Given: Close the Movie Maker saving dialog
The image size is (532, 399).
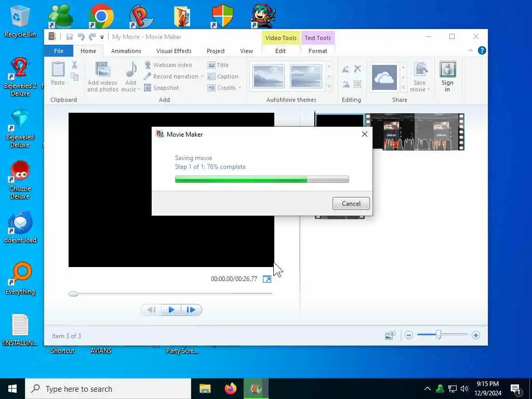Looking at the screenshot, I should click(x=364, y=134).
